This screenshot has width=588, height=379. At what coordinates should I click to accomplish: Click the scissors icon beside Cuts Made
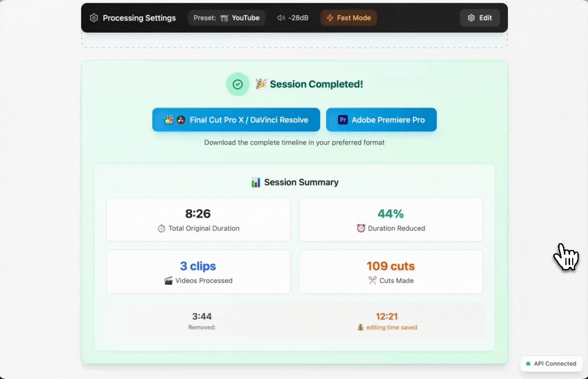373,281
